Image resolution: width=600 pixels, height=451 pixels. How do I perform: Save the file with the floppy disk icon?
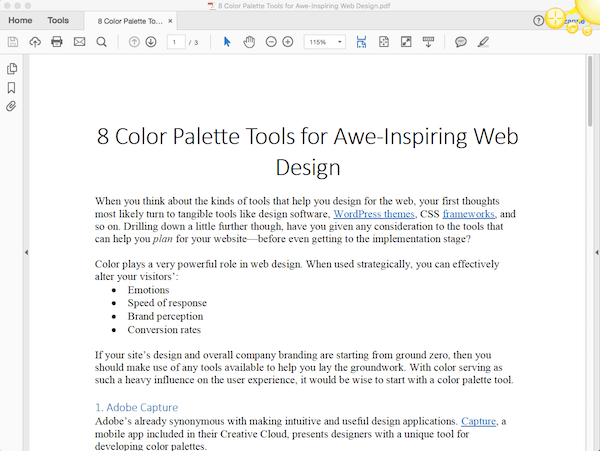coord(13,42)
